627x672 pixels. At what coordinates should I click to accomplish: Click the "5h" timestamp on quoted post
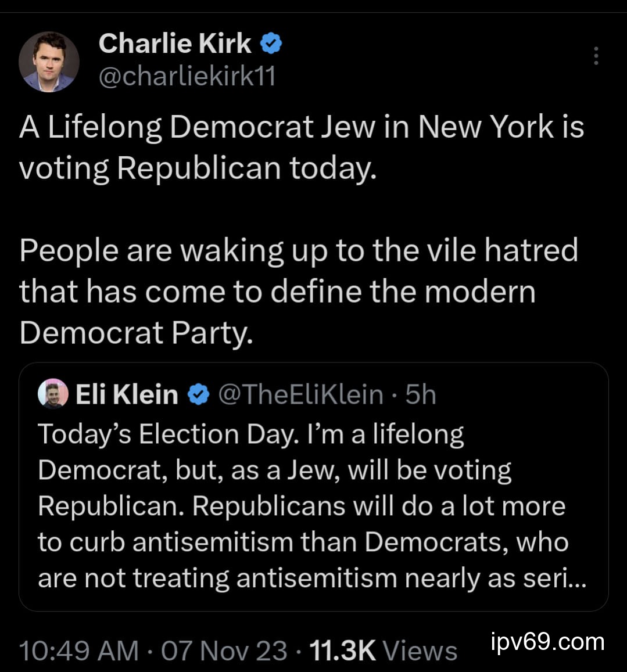pos(421,395)
